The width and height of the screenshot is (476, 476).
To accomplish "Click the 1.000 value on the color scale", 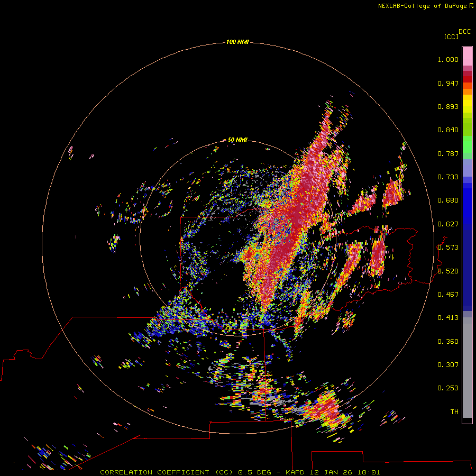I will [448, 59].
